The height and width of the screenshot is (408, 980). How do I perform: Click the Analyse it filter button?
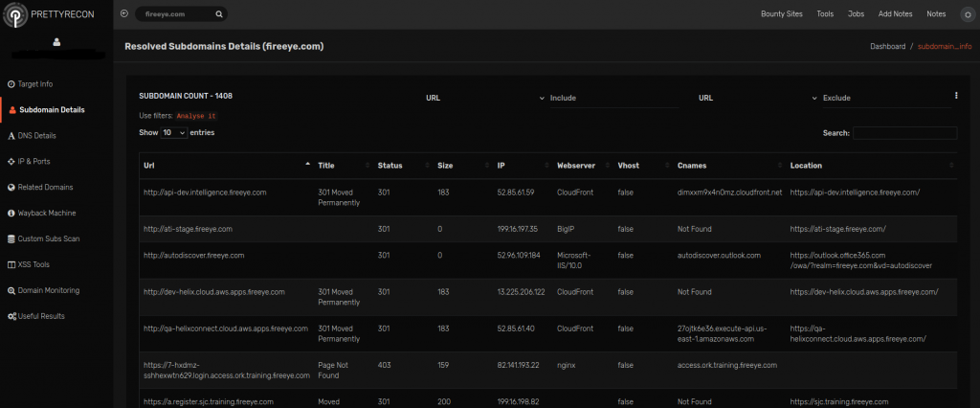point(197,117)
